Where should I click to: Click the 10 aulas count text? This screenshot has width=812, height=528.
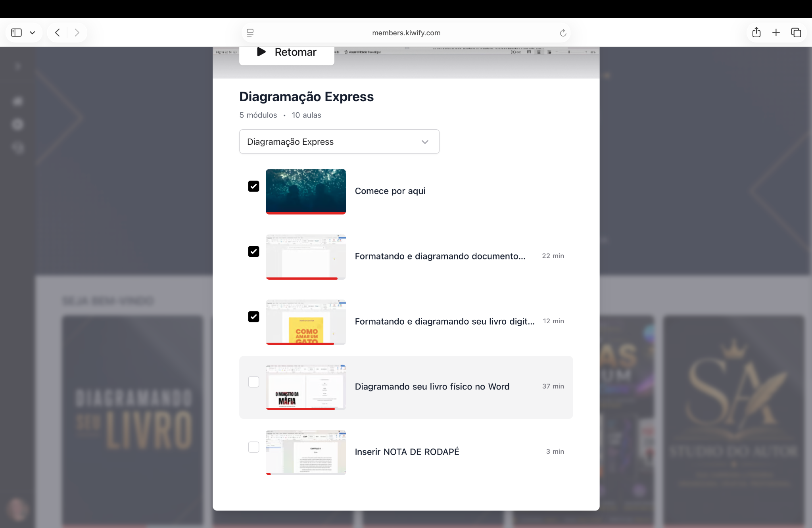coord(306,115)
